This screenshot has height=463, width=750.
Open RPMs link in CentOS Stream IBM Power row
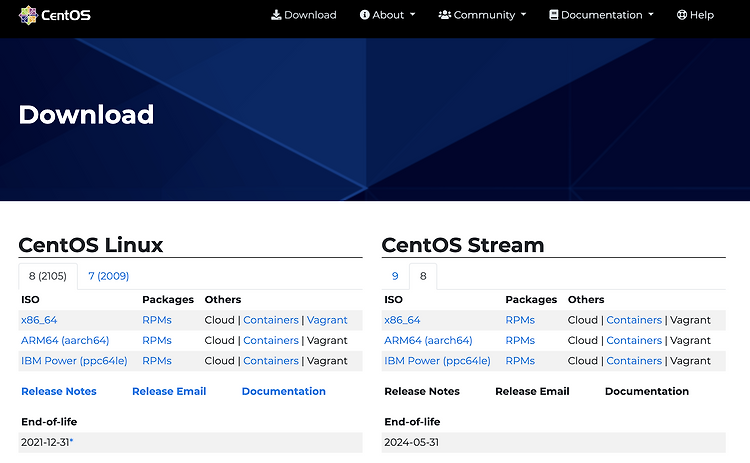tap(520, 361)
